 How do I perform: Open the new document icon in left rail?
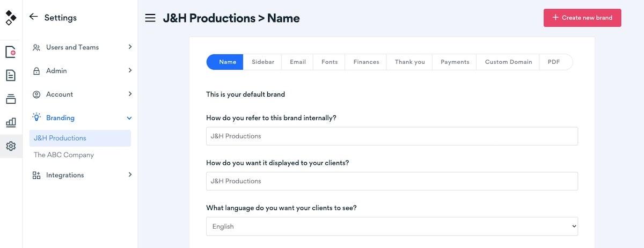click(x=11, y=52)
